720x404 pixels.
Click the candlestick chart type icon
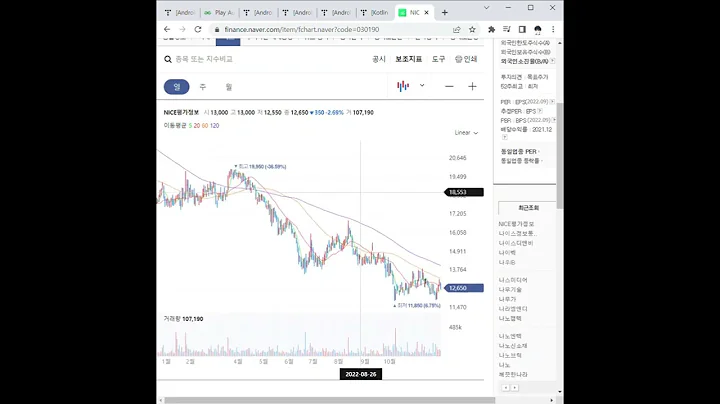pyautogui.click(x=403, y=86)
